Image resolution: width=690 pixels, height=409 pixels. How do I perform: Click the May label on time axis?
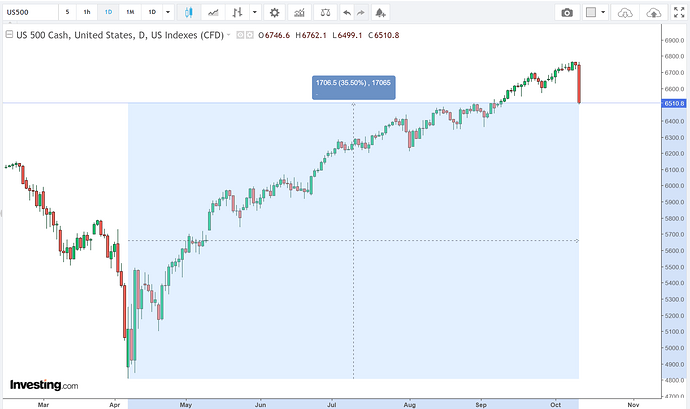[186, 405]
